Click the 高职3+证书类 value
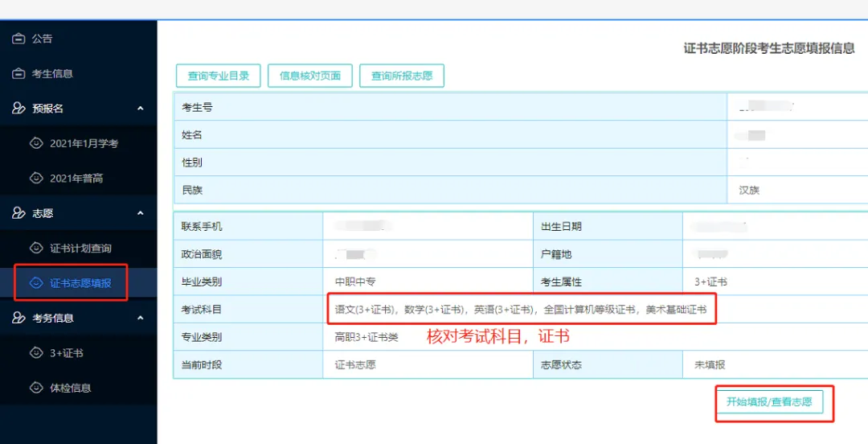 [x=366, y=337]
